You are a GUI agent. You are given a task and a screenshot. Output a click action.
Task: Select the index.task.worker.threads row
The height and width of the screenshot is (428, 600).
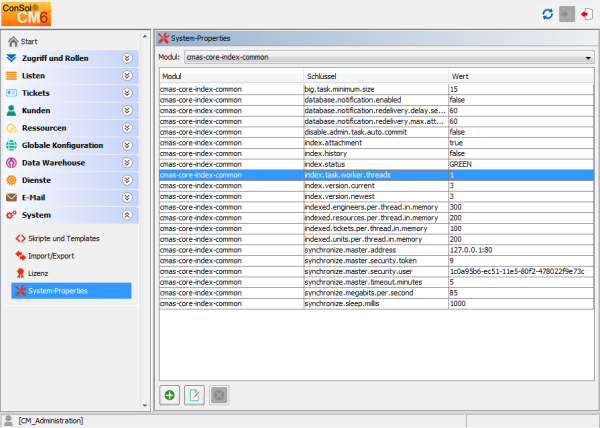tap(377, 175)
